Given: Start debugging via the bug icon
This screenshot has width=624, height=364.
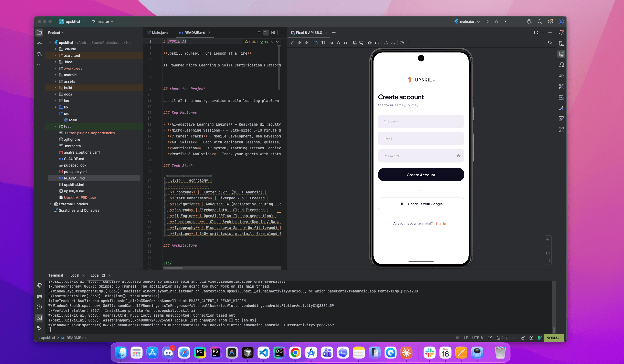Looking at the screenshot, I should coord(496,22).
